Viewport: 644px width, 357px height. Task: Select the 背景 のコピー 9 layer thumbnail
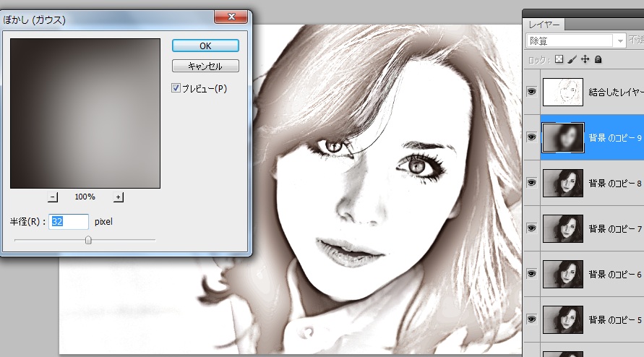563,137
